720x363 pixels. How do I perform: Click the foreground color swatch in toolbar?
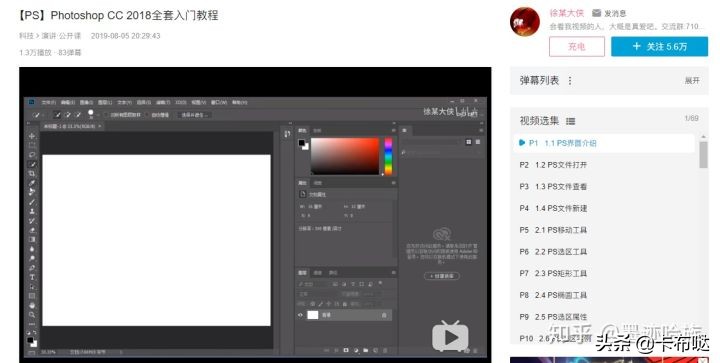[x=30, y=340]
